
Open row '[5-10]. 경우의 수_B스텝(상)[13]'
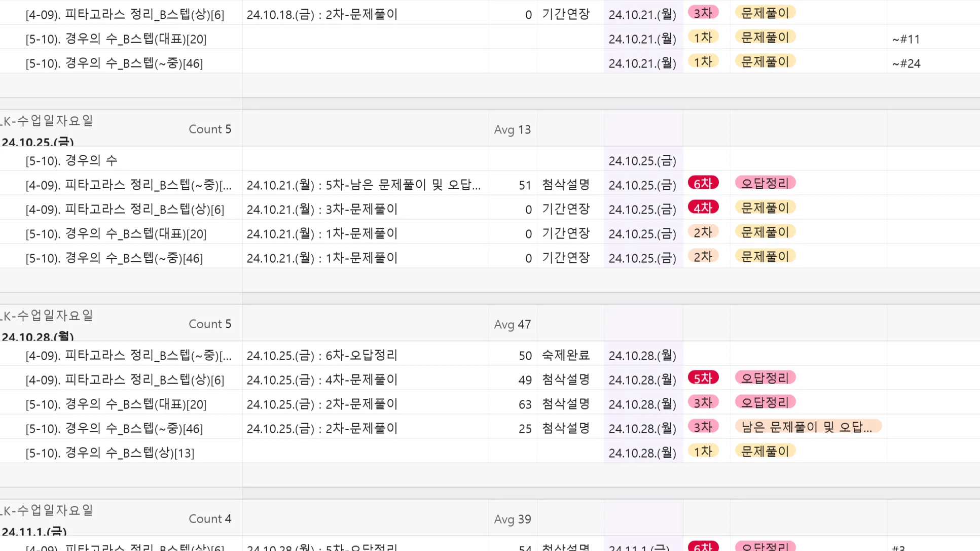click(x=110, y=453)
